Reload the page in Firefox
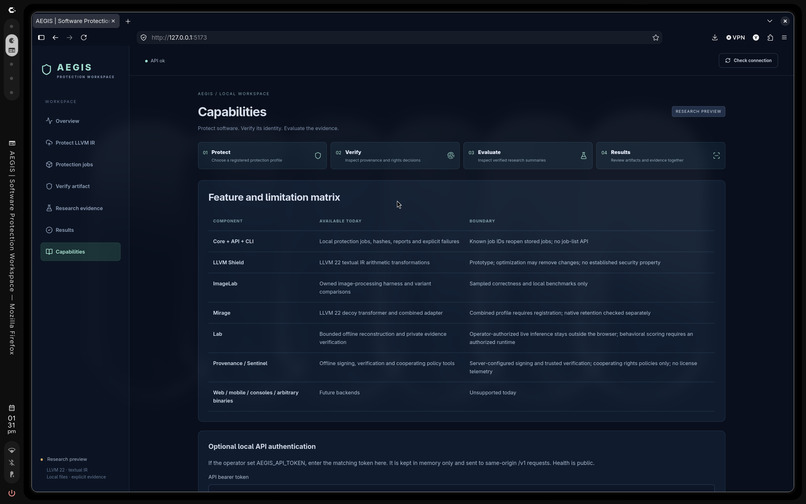 (x=84, y=38)
